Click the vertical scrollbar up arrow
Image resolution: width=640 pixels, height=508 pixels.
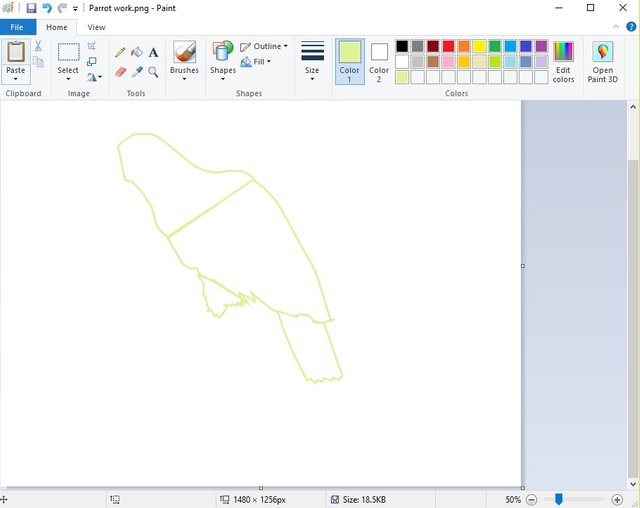633,107
